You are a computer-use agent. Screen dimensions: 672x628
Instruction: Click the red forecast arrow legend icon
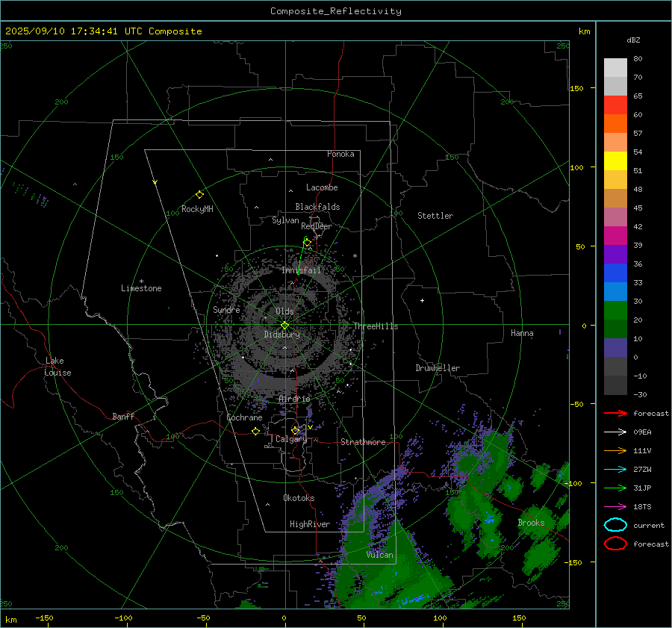coord(615,413)
